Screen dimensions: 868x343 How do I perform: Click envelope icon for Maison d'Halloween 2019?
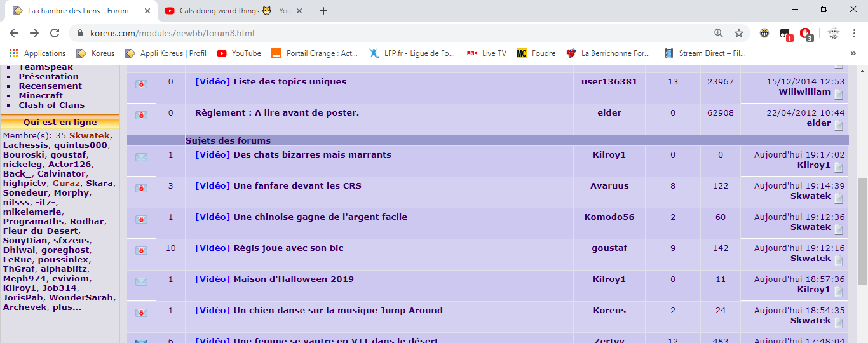click(x=141, y=281)
